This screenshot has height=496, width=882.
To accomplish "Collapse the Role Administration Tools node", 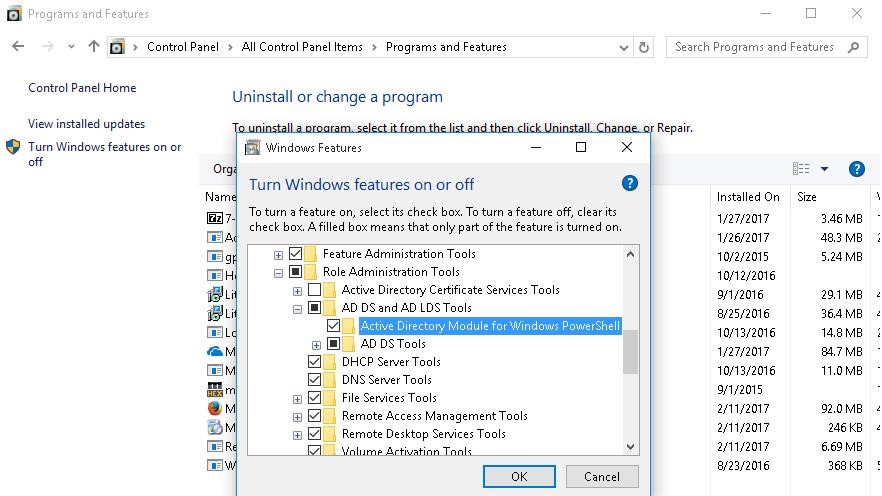I will (278, 272).
